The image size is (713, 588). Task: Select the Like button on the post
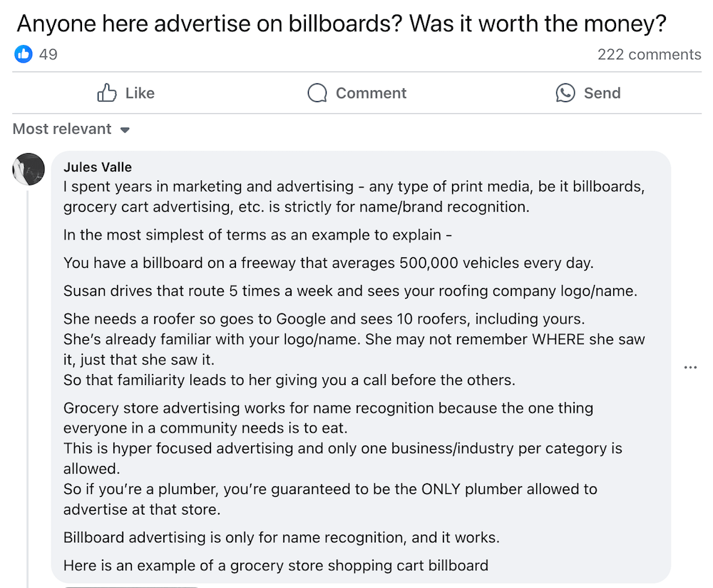125,93
